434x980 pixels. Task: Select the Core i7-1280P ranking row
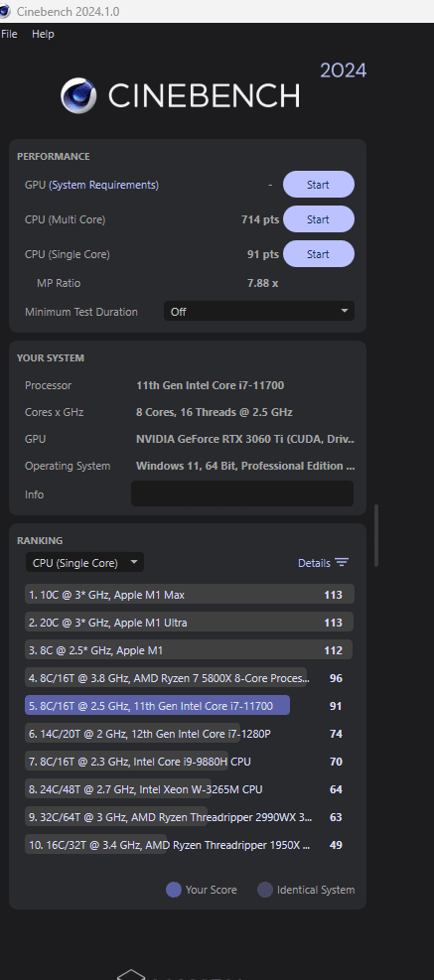[x=190, y=734]
